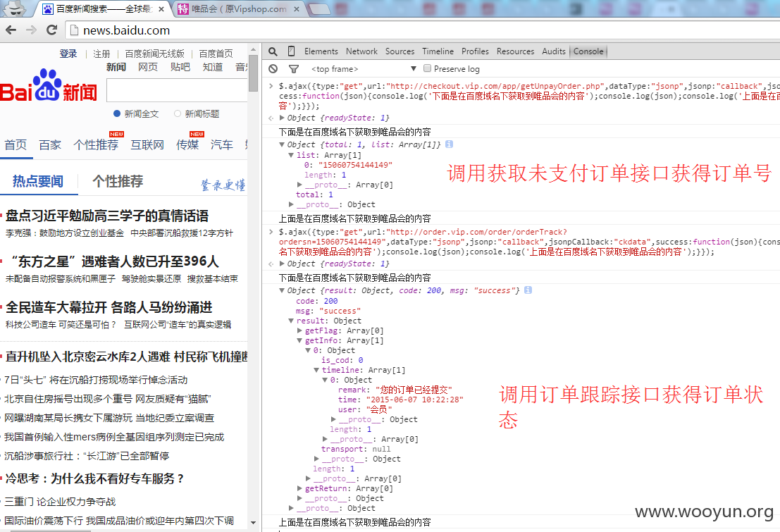Open console filter funnel icon

[x=294, y=68]
